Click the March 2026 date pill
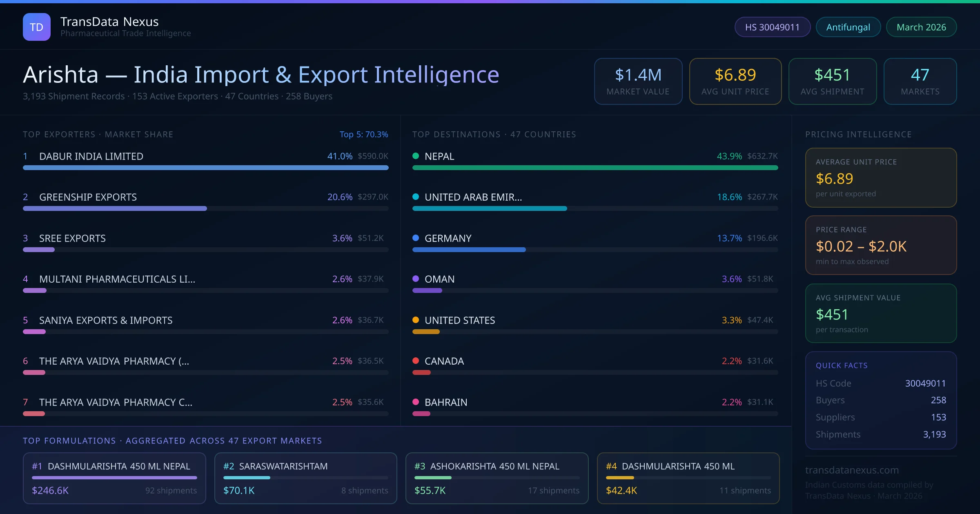The image size is (980, 514). coord(921,27)
